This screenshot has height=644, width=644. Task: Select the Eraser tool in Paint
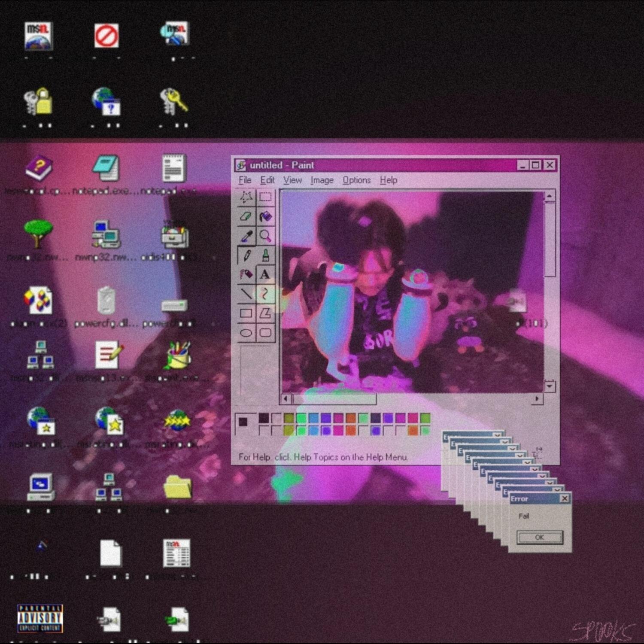point(246,216)
